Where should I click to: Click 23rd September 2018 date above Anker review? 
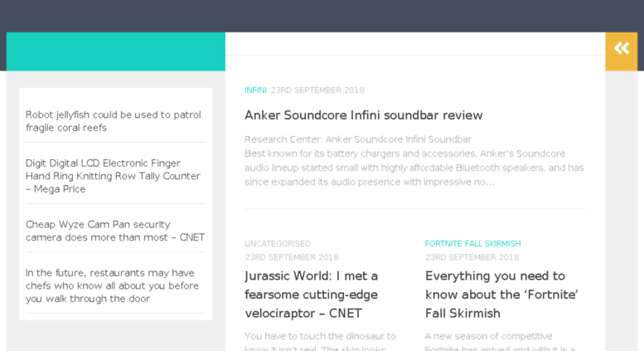click(x=317, y=90)
